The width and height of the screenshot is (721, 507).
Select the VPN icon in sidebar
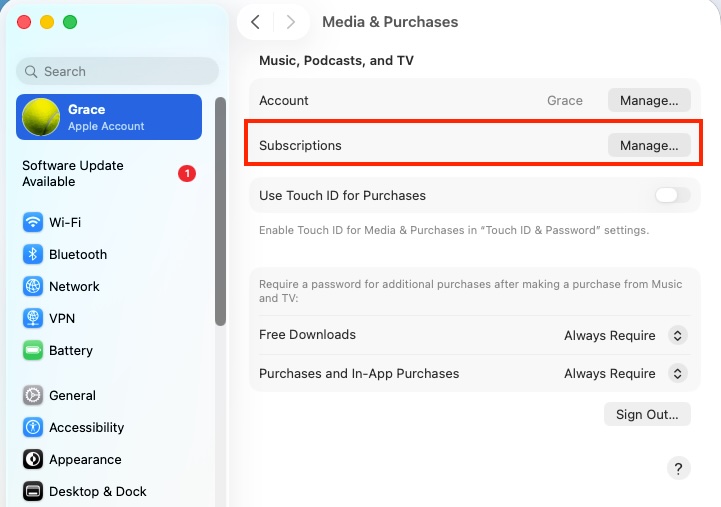33,318
